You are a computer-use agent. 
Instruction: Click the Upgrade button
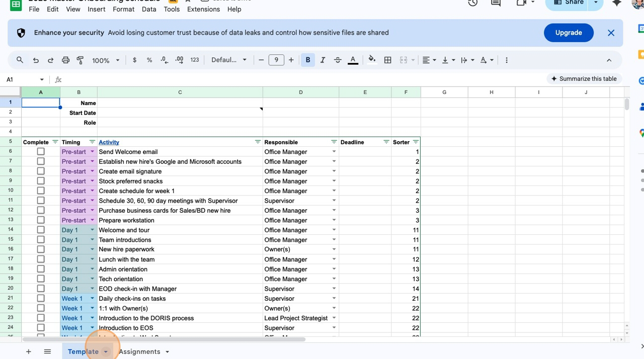[x=569, y=33]
